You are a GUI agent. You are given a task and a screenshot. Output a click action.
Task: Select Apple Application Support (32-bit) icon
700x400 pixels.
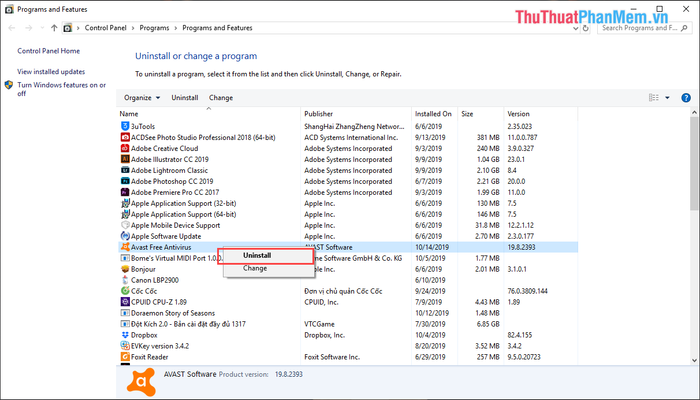pyautogui.click(x=125, y=203)
